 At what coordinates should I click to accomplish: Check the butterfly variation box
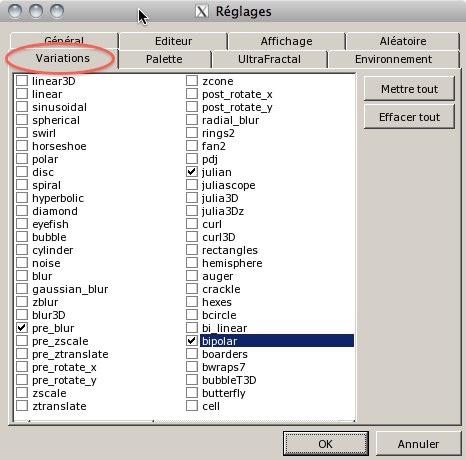click(x=192, y=393)
